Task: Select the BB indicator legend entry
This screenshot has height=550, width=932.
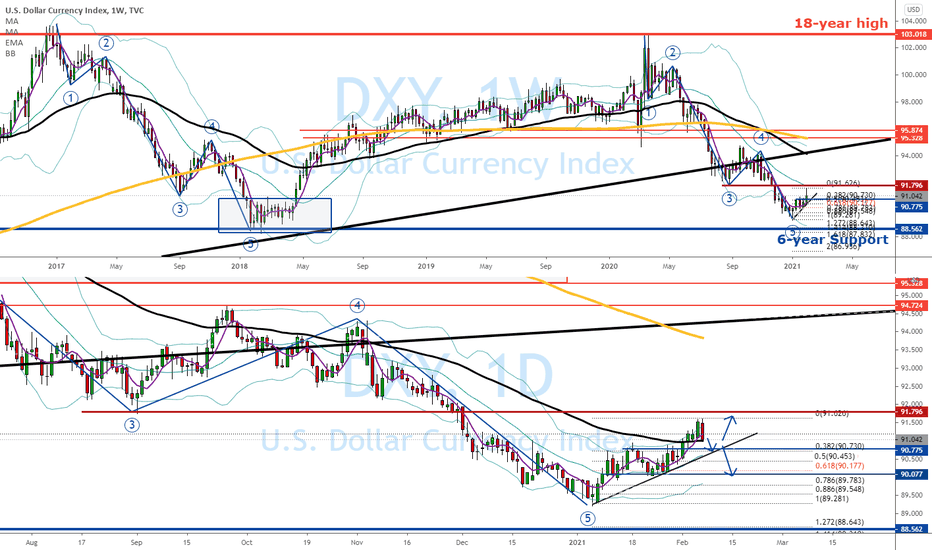Action: [x=11, y=54]
